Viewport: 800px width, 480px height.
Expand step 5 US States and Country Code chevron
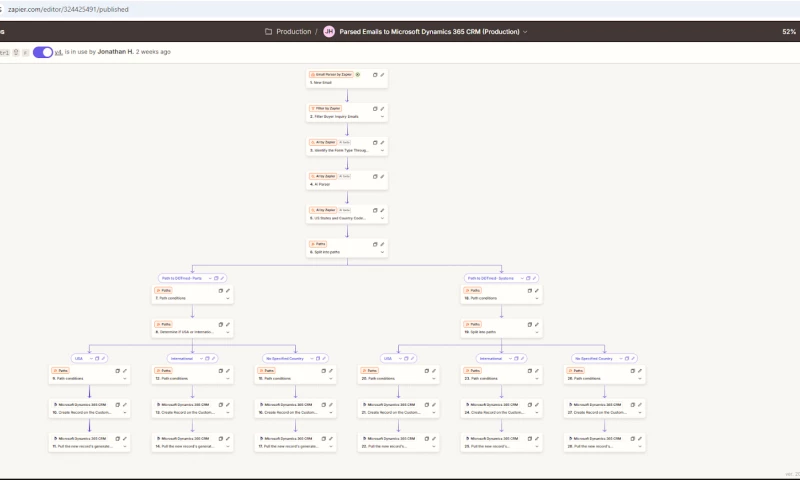tap(382, 218)
